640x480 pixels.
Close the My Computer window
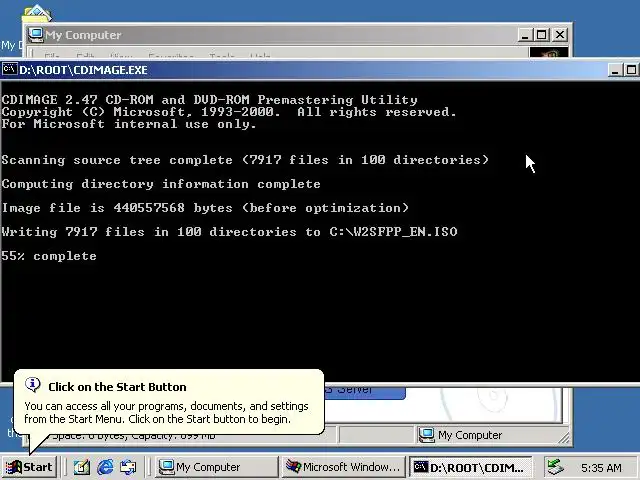[560, 35]
